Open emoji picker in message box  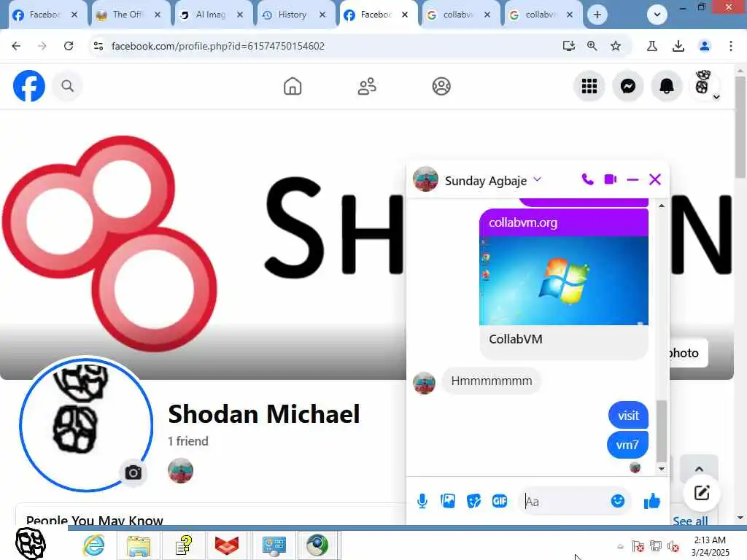[x=618, y=501]
